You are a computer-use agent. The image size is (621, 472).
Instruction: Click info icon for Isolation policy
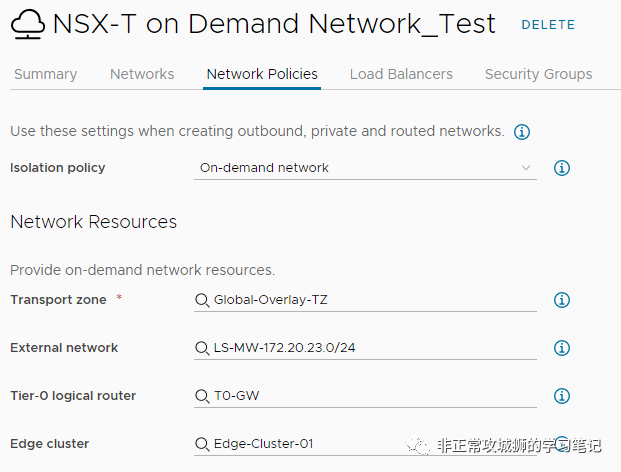point(562,168)
